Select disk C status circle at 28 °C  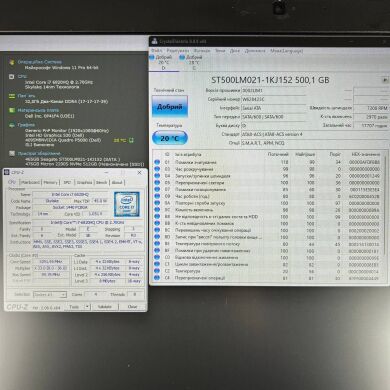point(182,57)
